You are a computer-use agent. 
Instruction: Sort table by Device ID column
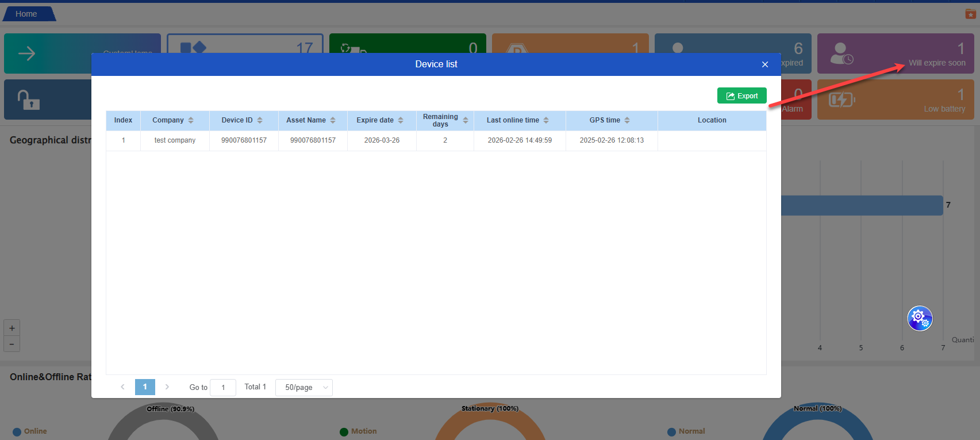click(x=260, y=120)
